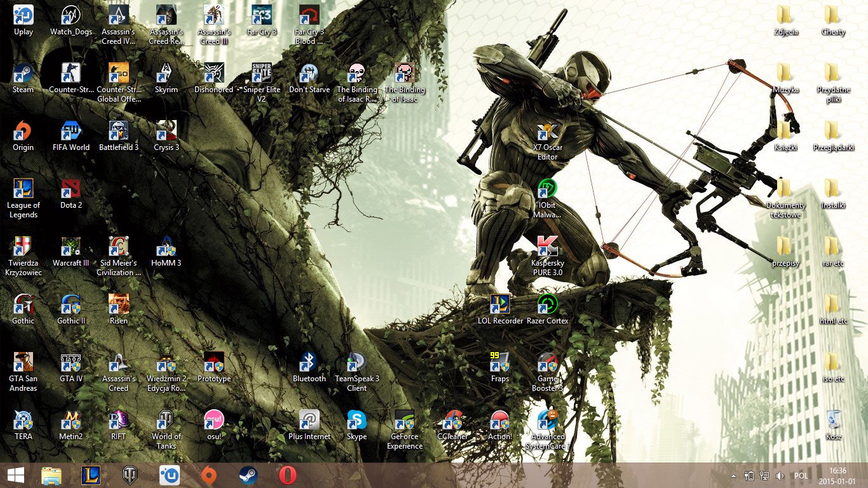Click the Plus Internet icon
Screen dimensions: 868x488
click(x=309, y=425)
